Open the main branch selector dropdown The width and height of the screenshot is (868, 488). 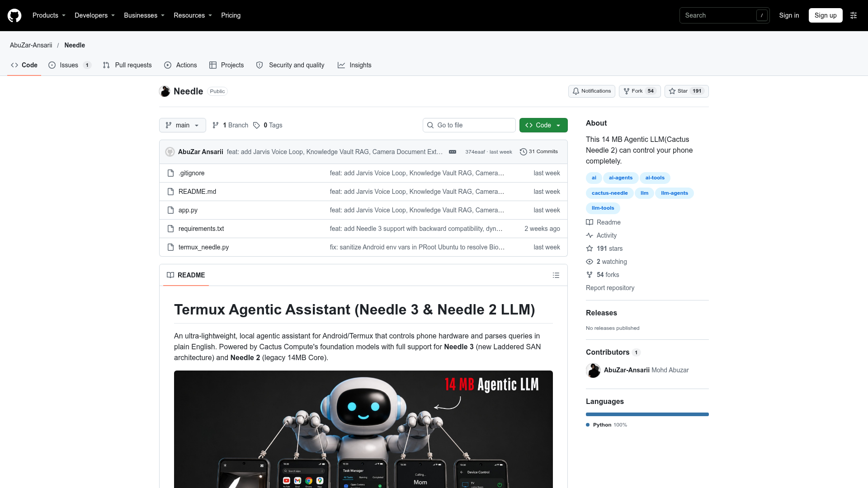point(183,125)
